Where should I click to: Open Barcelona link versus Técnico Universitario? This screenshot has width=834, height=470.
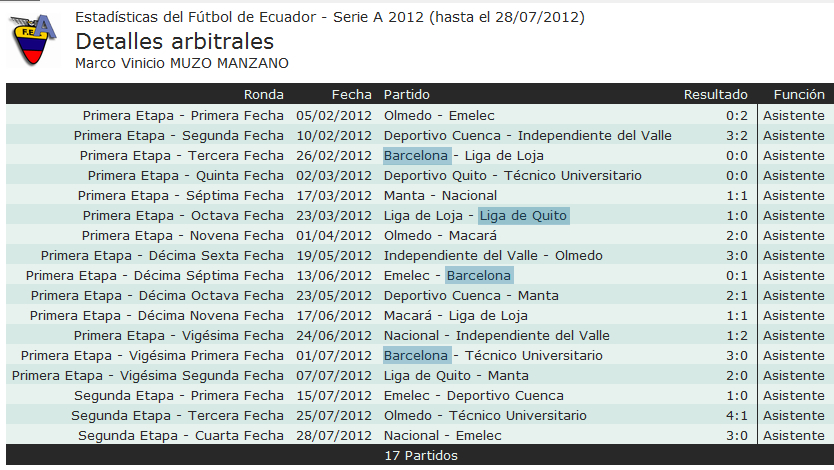click(416, 356)
